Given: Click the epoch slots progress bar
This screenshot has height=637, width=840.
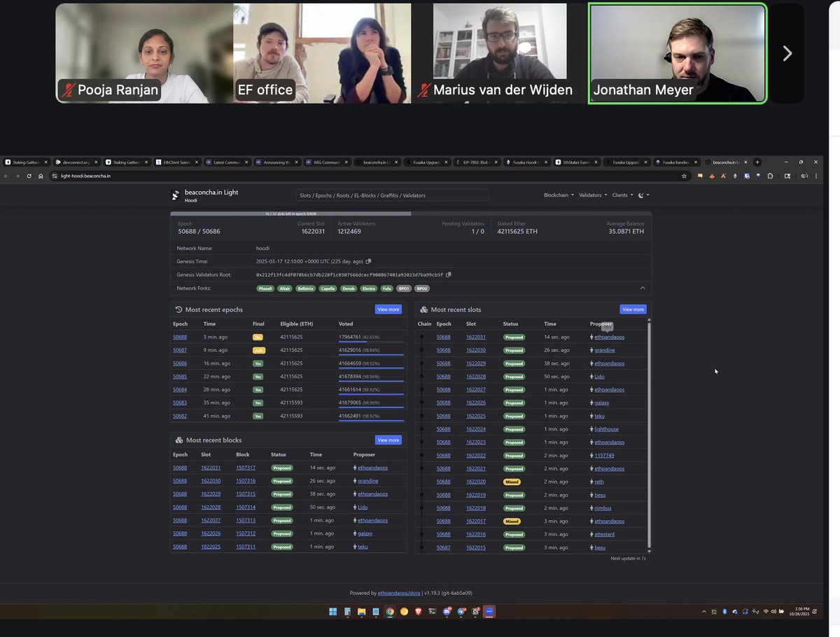Looking at the screenshot, I should (x=411, y=213).
